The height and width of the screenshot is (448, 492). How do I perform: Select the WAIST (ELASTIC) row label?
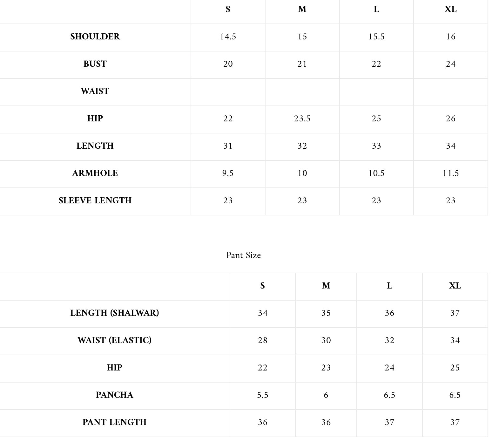click(114, 340)
